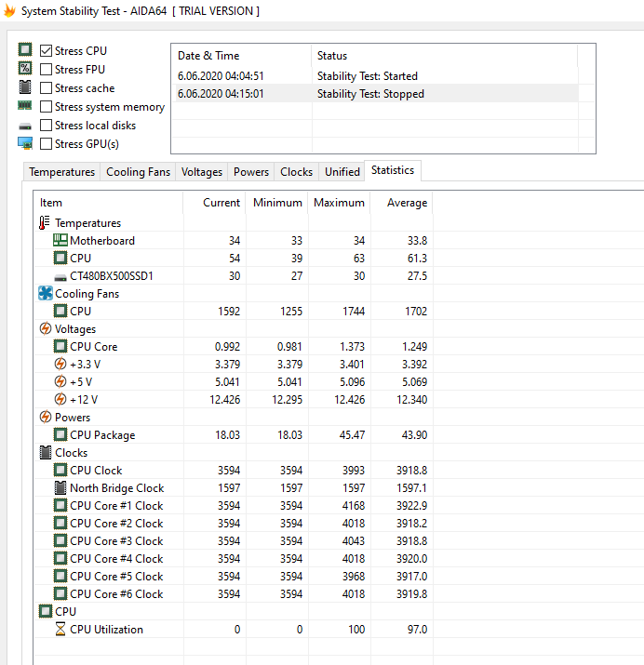Screen dimensions: 644x665
Task: Click the CPU Core maximum voltage 1.373
Action: [x=352, y=347]
